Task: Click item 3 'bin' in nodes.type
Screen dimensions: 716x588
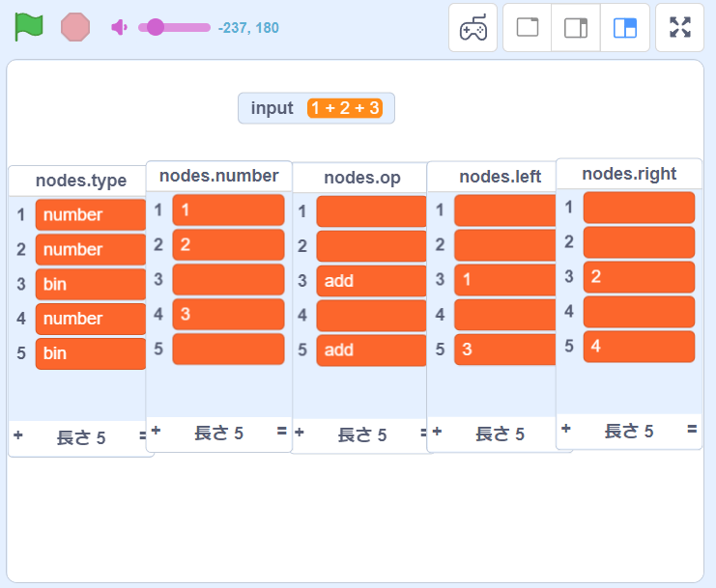Action: click(90, 284)
